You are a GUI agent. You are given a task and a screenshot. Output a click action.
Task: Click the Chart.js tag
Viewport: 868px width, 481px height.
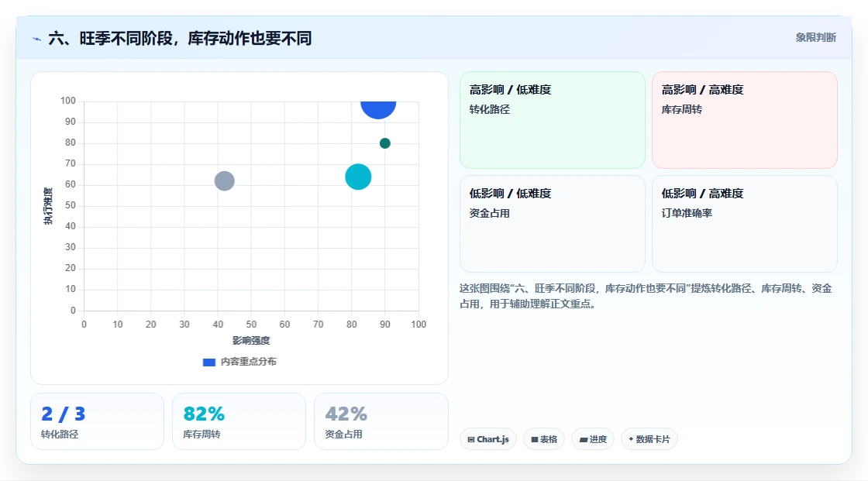(488, 439)
